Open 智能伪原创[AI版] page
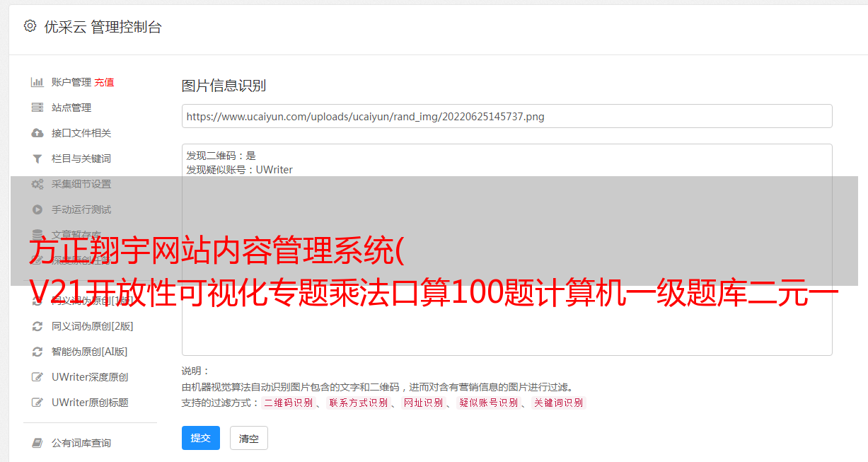 [90, 352]
